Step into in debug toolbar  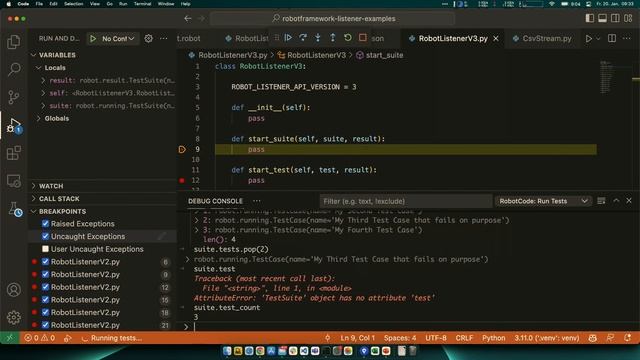(318, 38)
